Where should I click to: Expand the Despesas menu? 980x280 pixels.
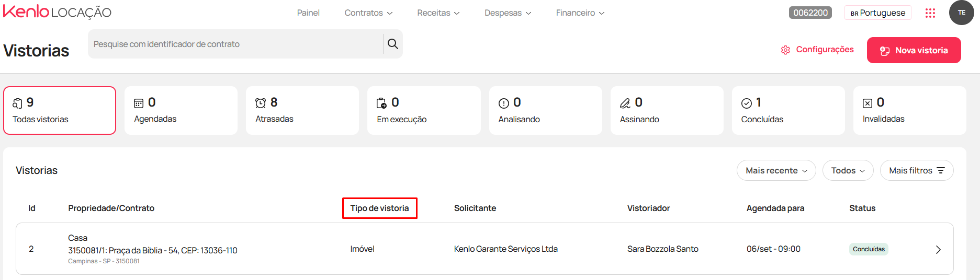tap(508, 13)
